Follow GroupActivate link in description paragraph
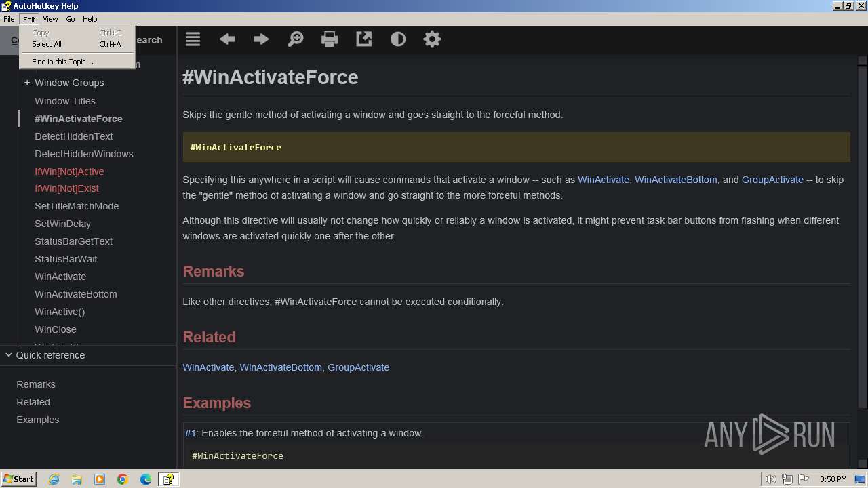 point(772,180)
